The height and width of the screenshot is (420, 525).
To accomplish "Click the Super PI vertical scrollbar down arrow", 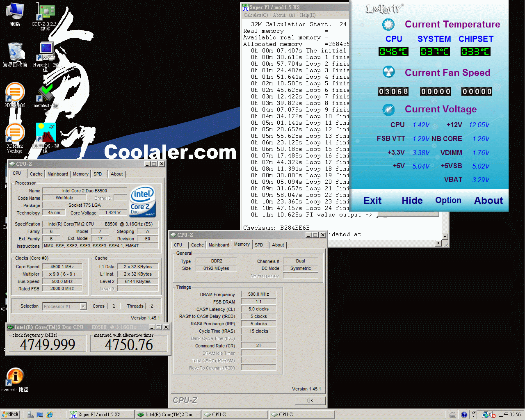I will click(x=445, y=237).
